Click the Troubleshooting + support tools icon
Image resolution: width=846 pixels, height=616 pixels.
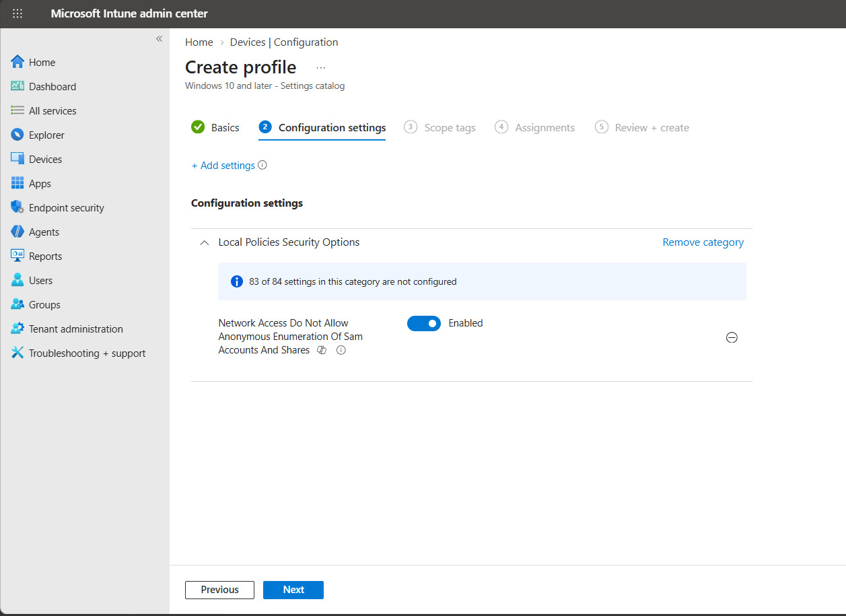(17, 353)
